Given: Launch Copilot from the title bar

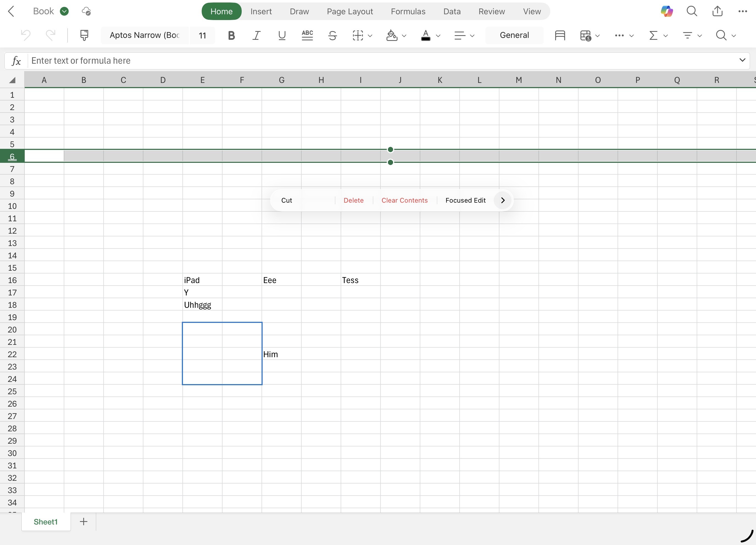Looking at the screenshot, I should 667,11.
